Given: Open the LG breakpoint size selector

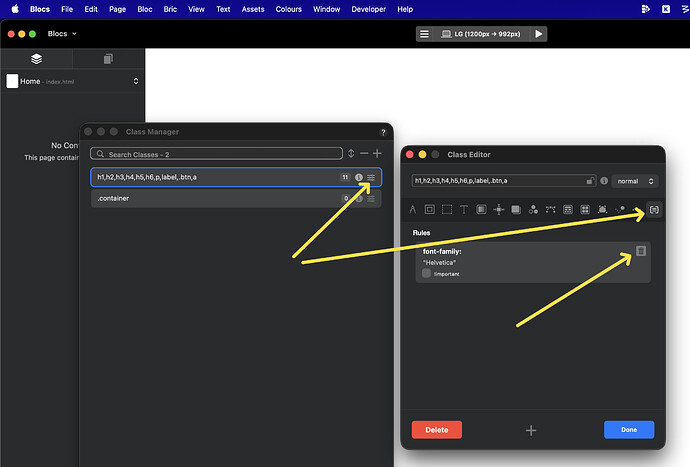Looking at the screenshot, I should coord(480,33).
